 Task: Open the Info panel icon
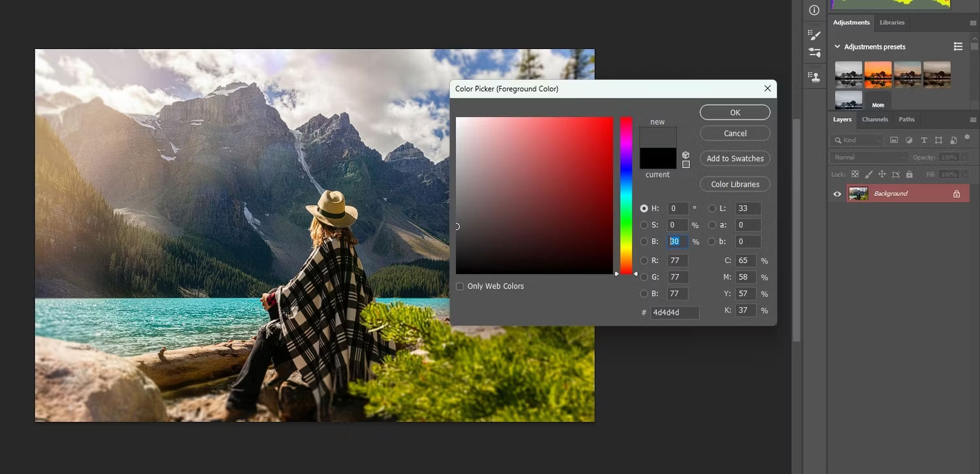[x=814, y=10]
